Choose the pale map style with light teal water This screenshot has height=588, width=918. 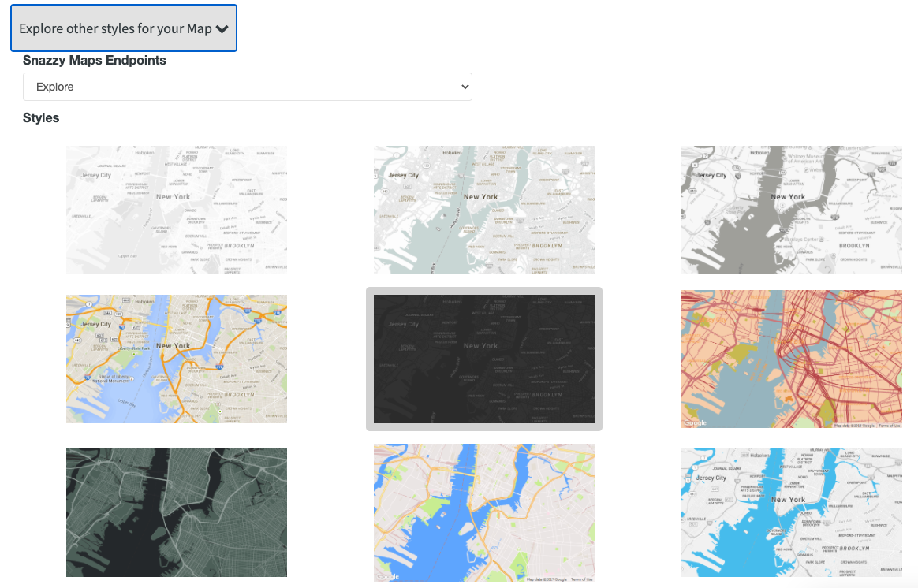(483, 210)
